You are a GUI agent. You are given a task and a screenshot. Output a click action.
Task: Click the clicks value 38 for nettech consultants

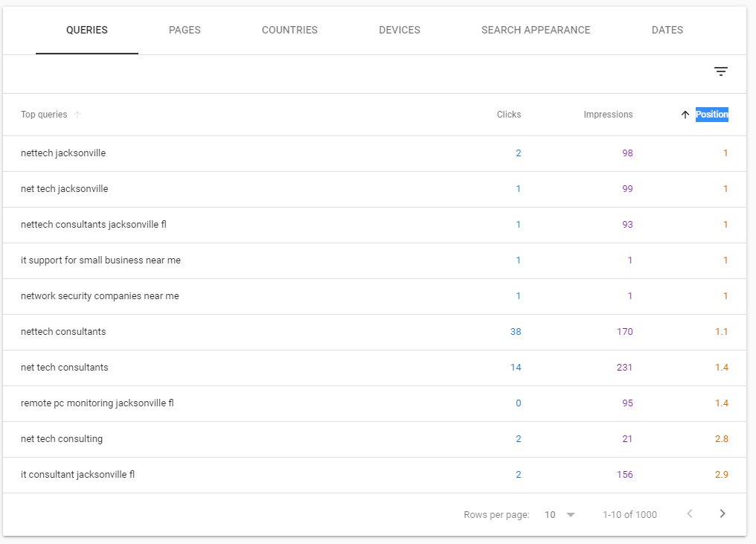coord(516,331)
